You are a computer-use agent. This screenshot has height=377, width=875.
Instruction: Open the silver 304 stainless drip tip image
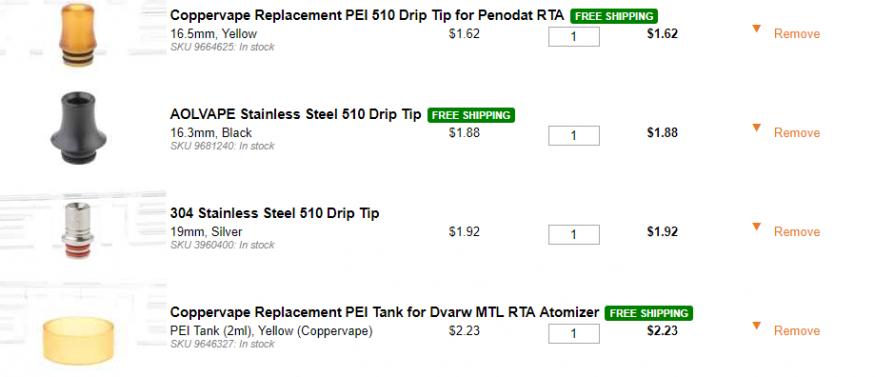coord(77,231)
